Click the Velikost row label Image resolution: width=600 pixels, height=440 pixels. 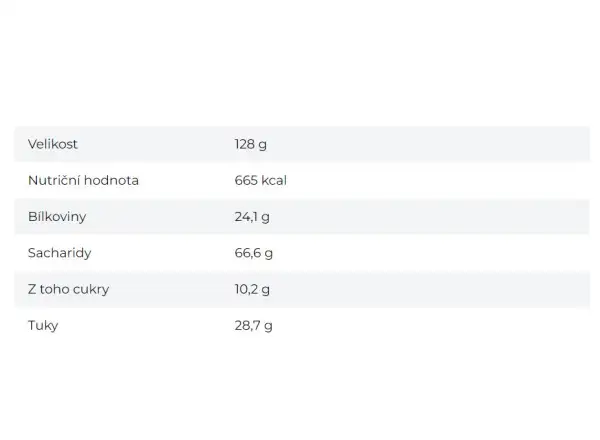click(52, 144)
